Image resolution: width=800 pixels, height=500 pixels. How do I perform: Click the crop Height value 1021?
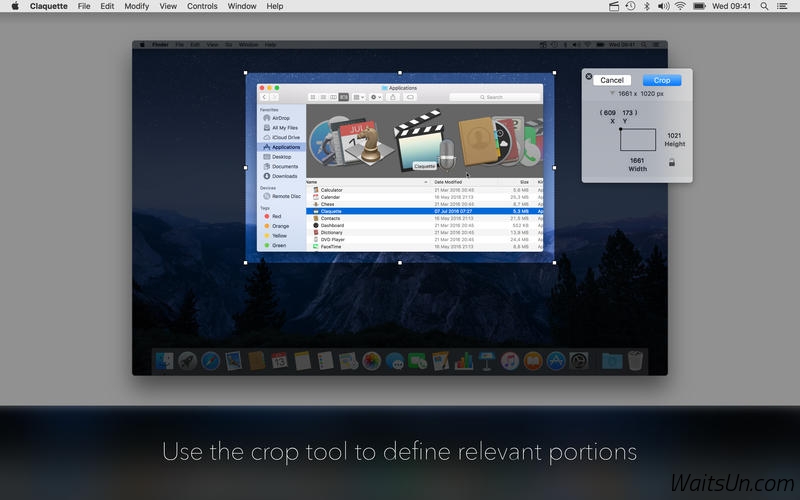pos(674,135)
